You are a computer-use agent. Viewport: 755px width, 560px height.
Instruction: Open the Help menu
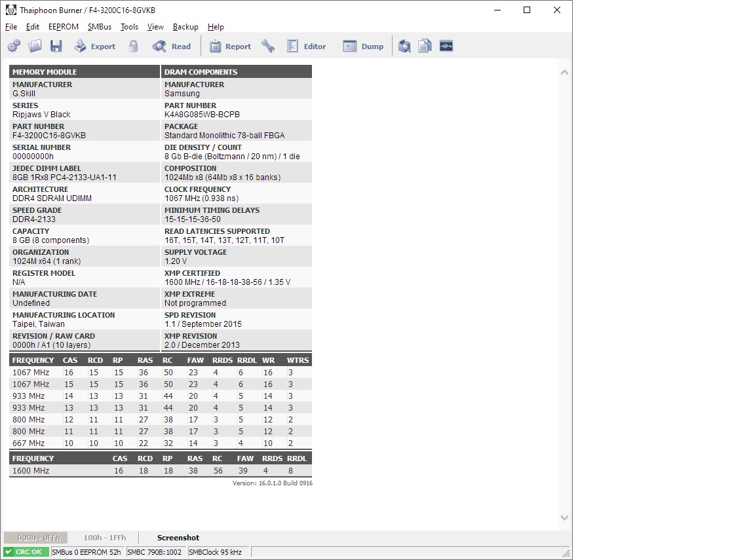click(x=216, y=27)
